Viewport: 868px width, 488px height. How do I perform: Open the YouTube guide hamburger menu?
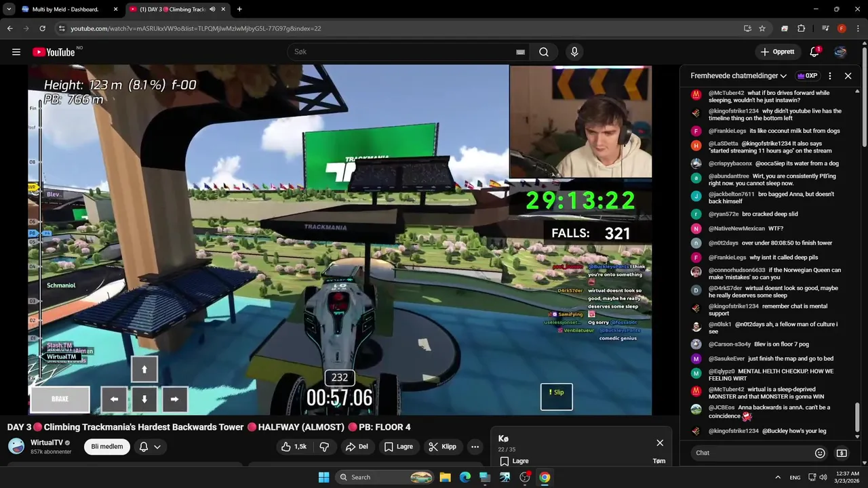pos(16,52)
